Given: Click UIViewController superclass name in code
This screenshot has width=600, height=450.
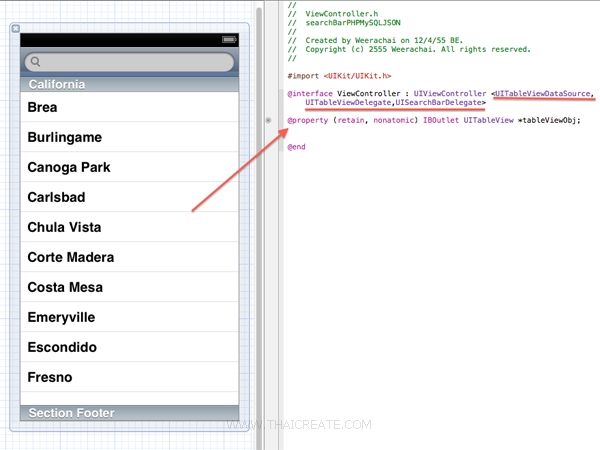Looking at the screenshot, I should [450, 93].
